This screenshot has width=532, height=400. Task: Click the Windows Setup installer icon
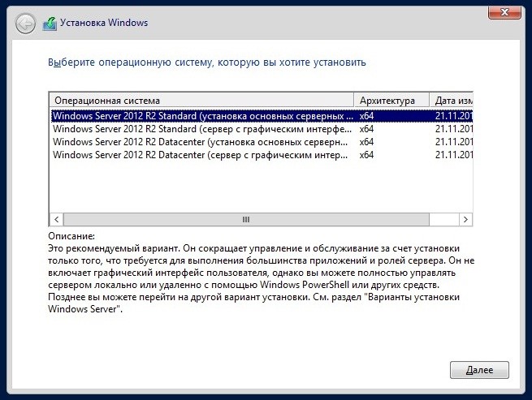pos(50,24)
